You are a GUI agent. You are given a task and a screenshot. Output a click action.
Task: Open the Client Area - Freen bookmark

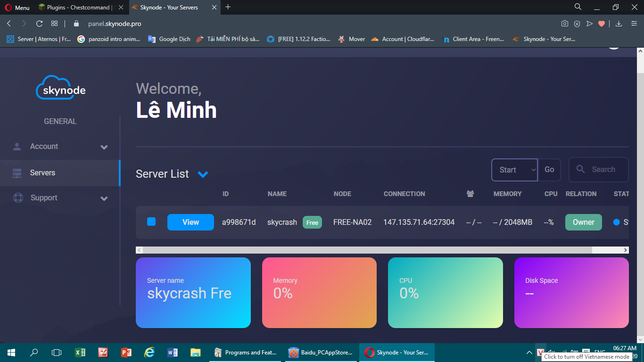click(x=474, y=39)
